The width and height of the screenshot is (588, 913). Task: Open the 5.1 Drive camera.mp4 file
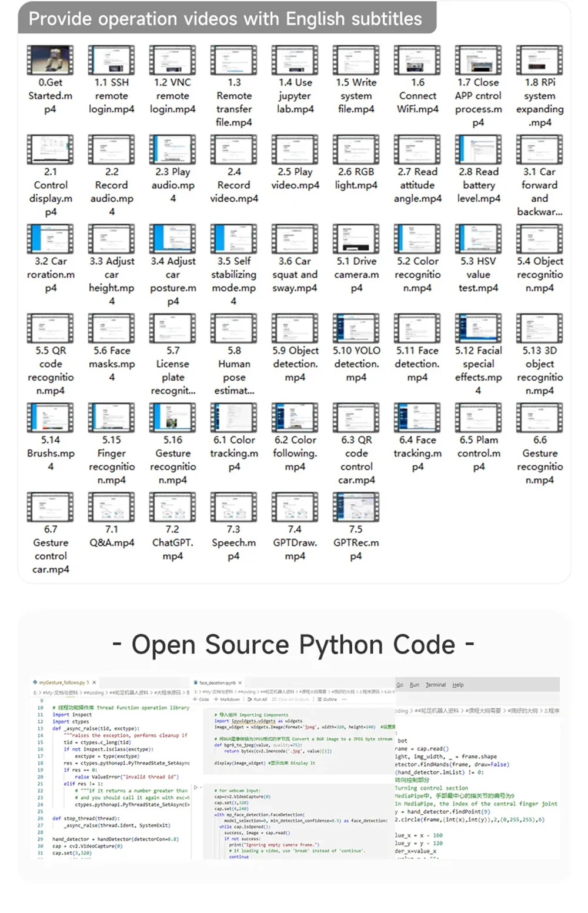point(356,239)
